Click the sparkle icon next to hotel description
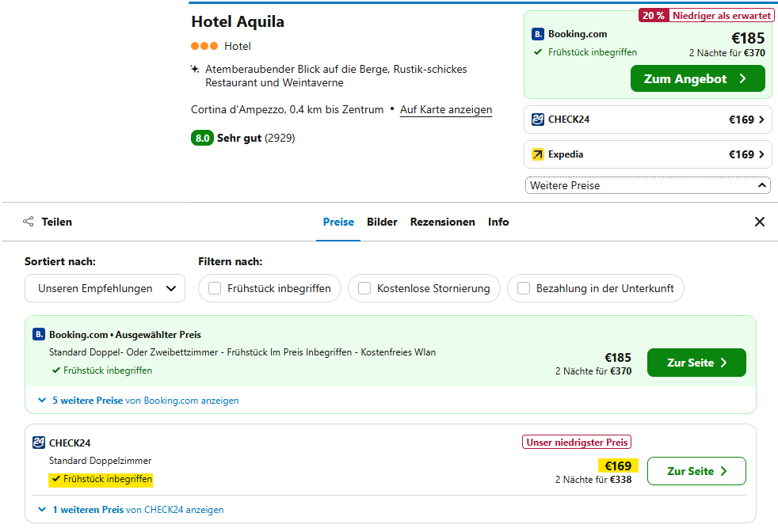 pos(195,69)
